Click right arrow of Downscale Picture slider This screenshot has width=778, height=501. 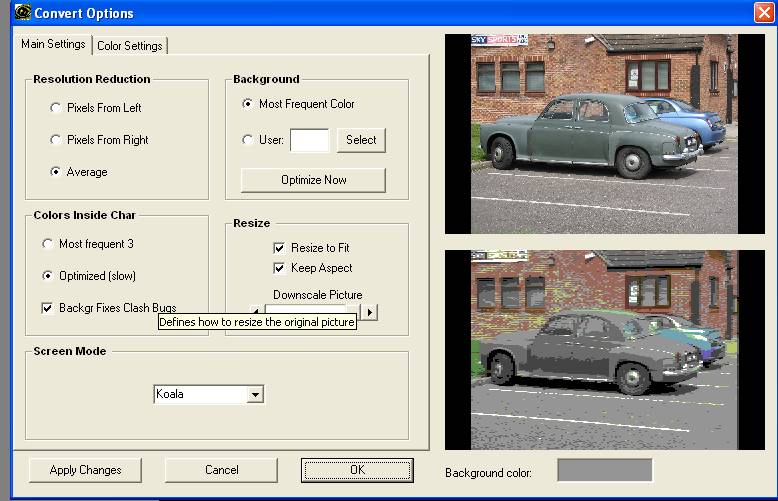point(368,312)
